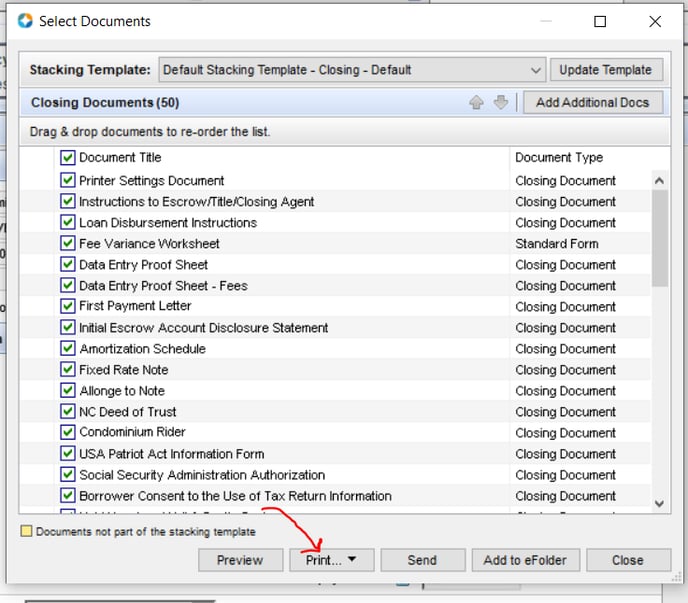The image size is (688, 603).
Task: Toggle Data Entry Proof Sheet - Fees checkbox
Action: point(68,285)
